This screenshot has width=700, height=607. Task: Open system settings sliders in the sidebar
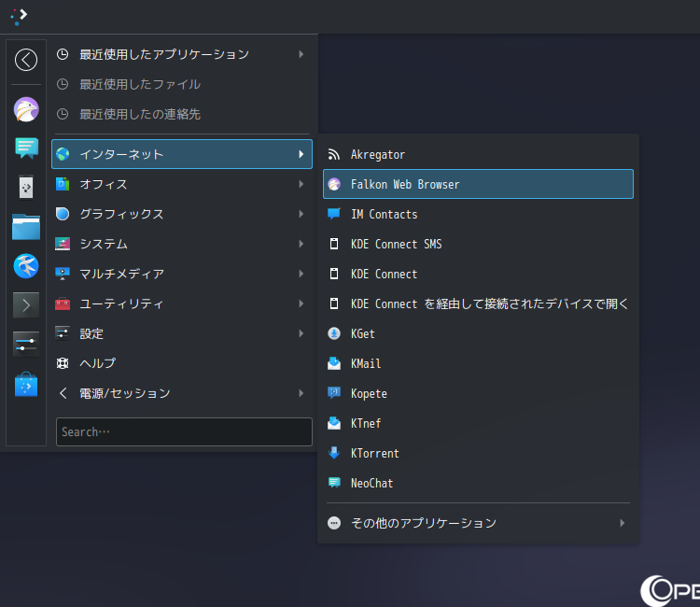tap(26, 345)
